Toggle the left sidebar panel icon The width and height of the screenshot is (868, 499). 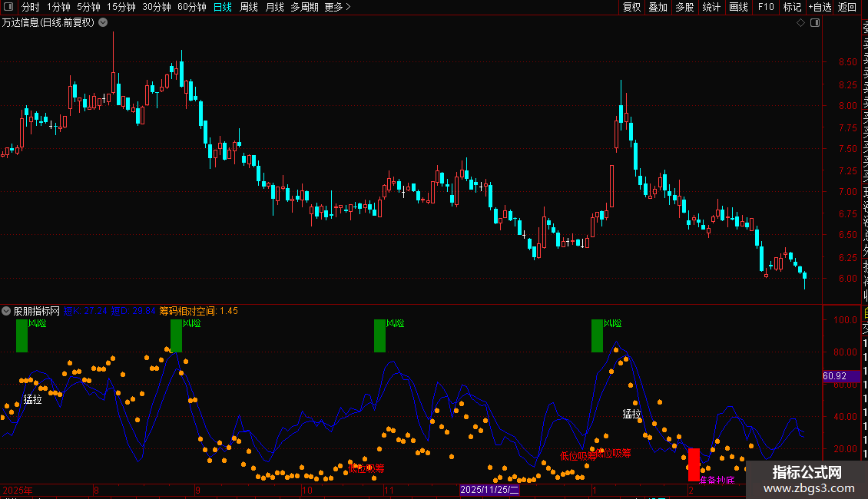tap(8, 7)
